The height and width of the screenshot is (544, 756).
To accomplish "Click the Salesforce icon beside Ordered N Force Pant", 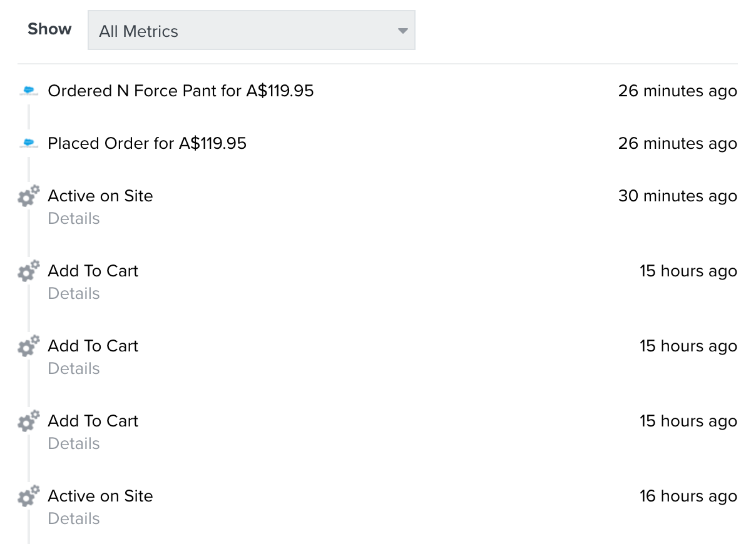I will (29, 91).
